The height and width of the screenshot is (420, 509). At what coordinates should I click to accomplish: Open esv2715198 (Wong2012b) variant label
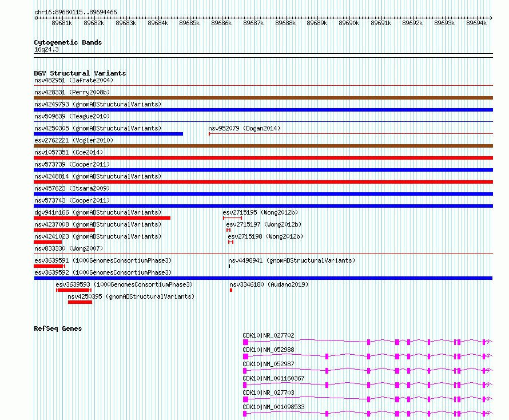[x=265, y=236]
